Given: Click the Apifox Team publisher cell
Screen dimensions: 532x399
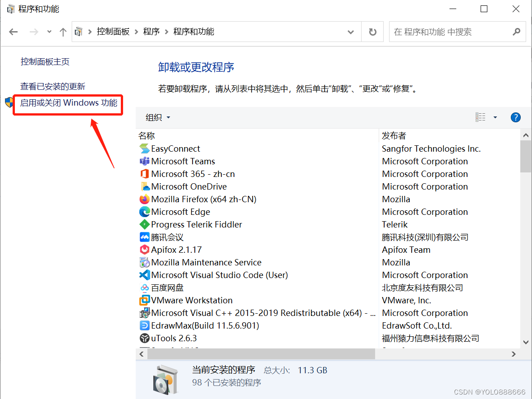Looking at the screenshot, I should point(406,250).
